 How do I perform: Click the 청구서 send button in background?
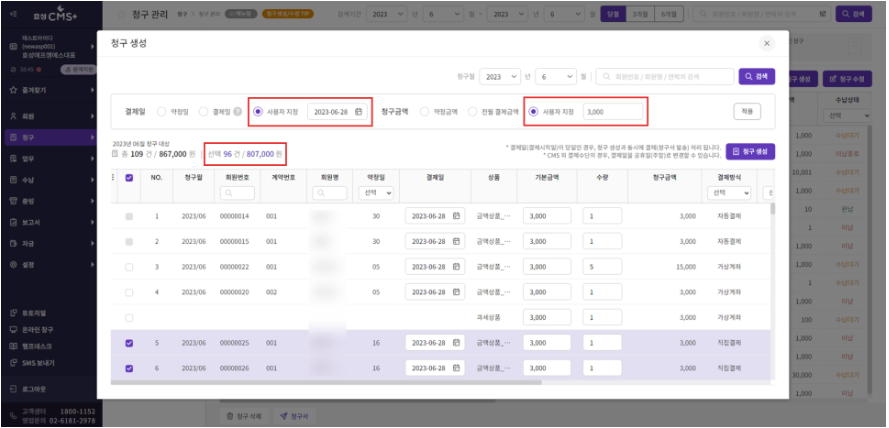pyautogui.click(x=294, y=417)
